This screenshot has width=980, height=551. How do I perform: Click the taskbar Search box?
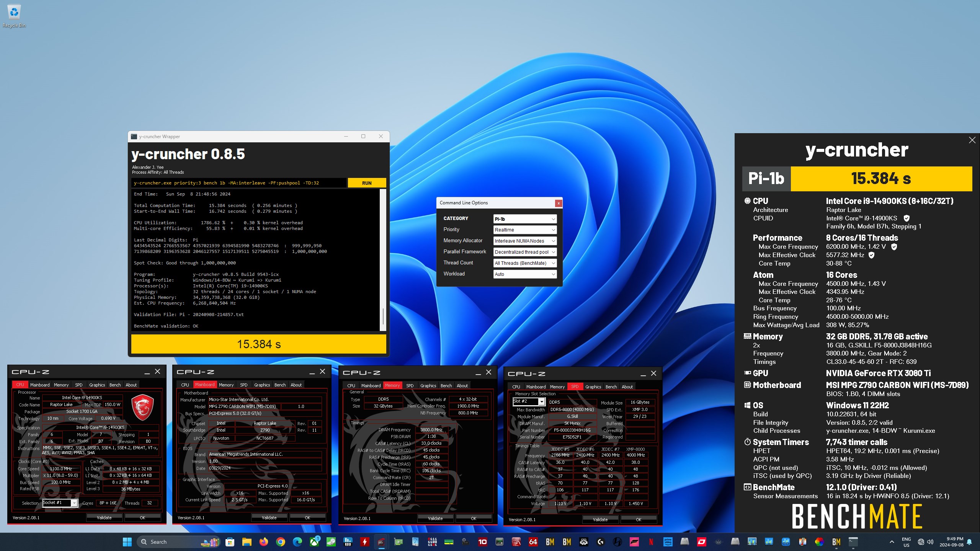pos(178,542)
